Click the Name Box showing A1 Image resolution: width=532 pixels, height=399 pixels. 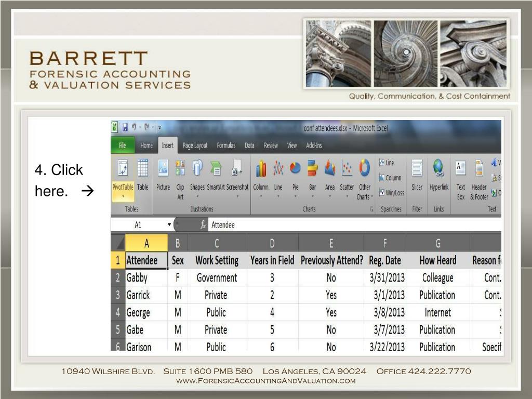[x=138, y=224]
